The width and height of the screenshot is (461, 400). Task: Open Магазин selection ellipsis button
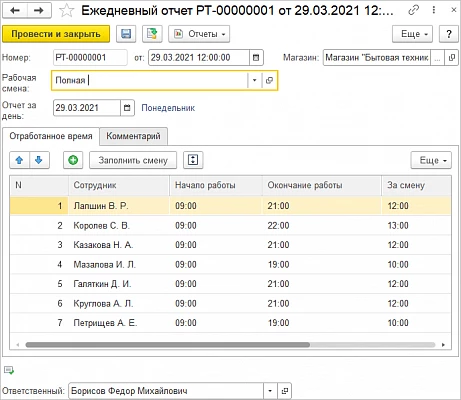[437, 58]
